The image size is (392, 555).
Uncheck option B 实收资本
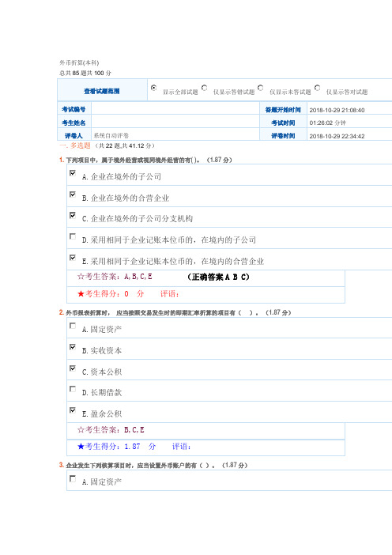[x=73, y=347]
